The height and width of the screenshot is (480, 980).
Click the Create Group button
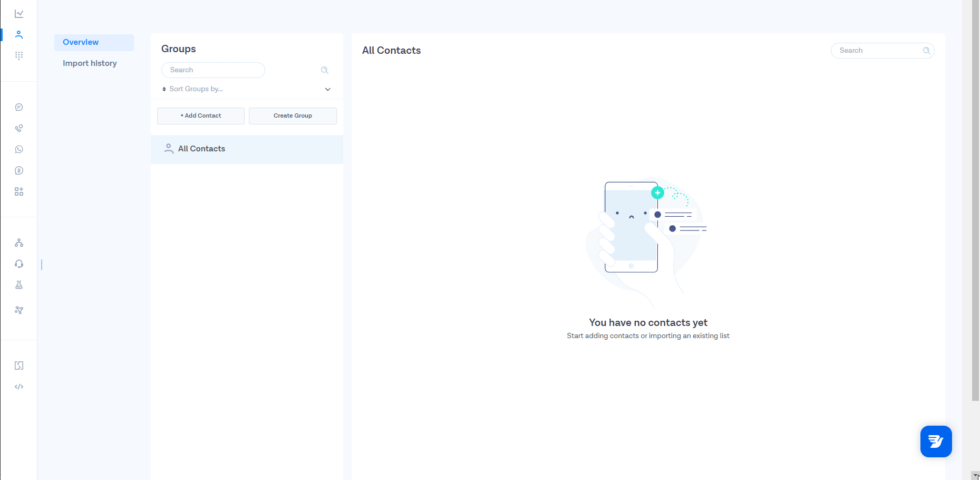pos(293,116)
